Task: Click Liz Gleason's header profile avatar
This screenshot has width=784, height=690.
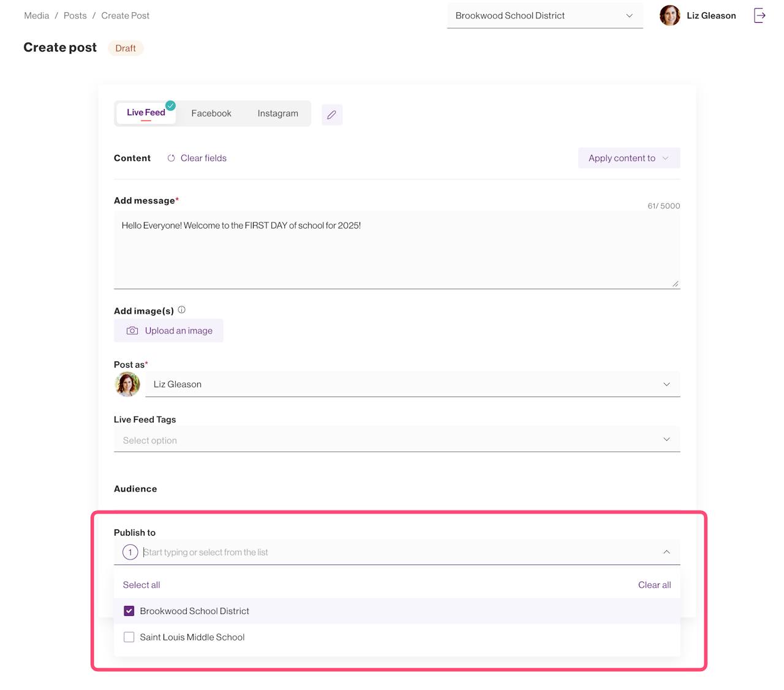Action: coord(669,16)
